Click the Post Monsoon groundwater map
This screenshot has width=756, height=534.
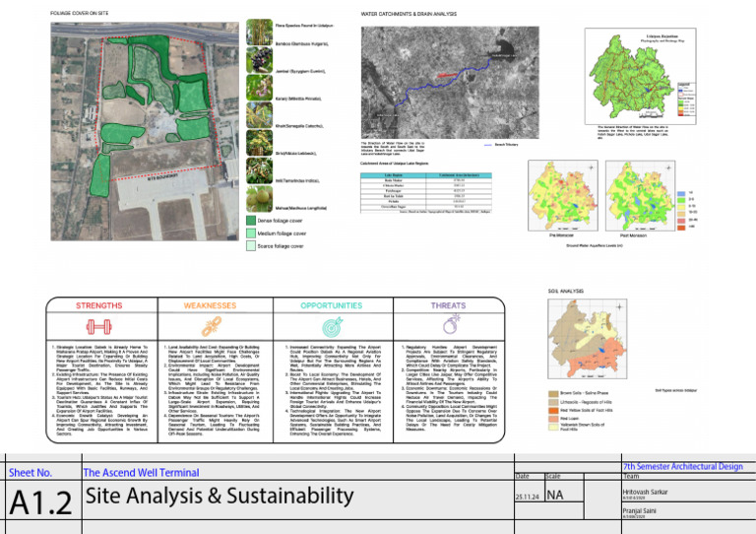[640, 196]
